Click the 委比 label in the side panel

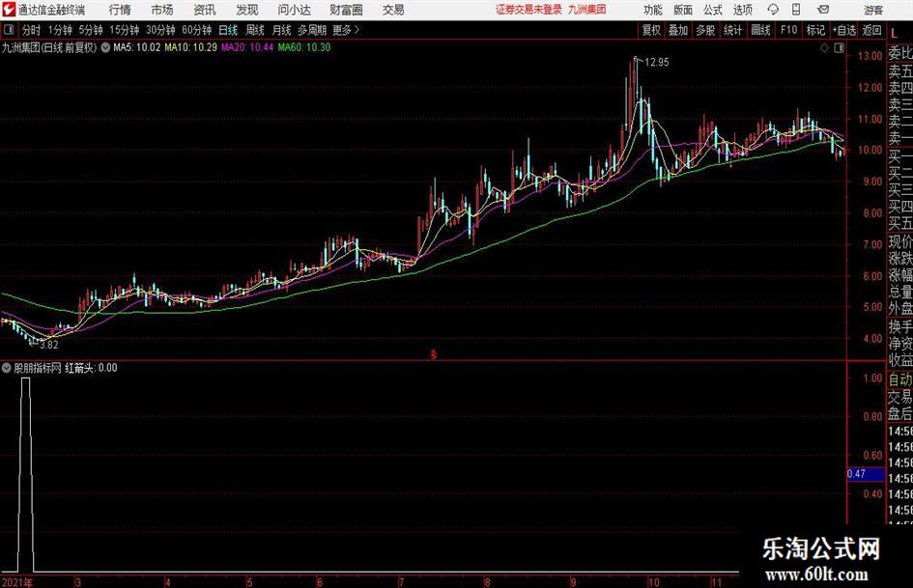(x=900, y=54)
